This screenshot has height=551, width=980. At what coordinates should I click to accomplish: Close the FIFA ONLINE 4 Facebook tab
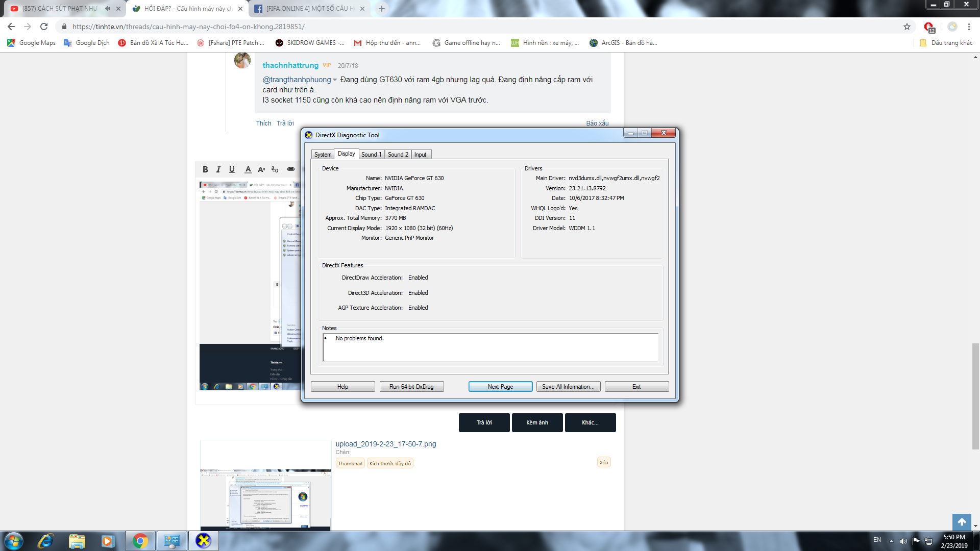click(362, 9)
